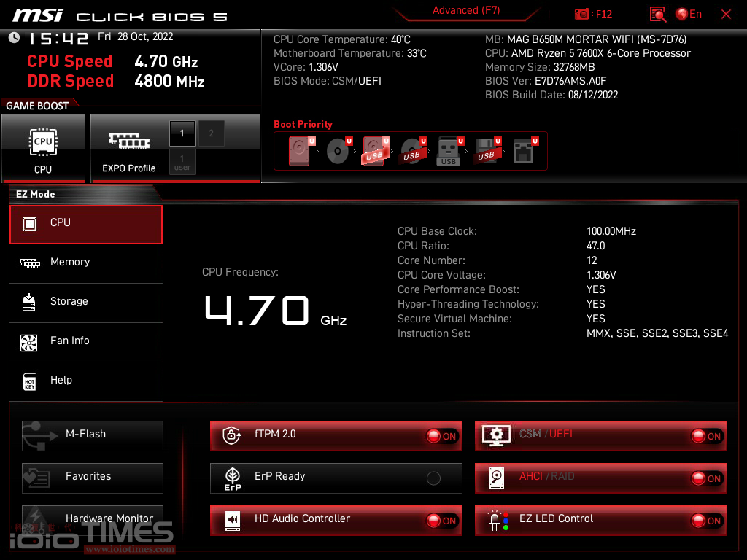Click the date Fri 28 Oct, 2022
Viewport: 747px width, 560px height.
[x=135, y=36]
